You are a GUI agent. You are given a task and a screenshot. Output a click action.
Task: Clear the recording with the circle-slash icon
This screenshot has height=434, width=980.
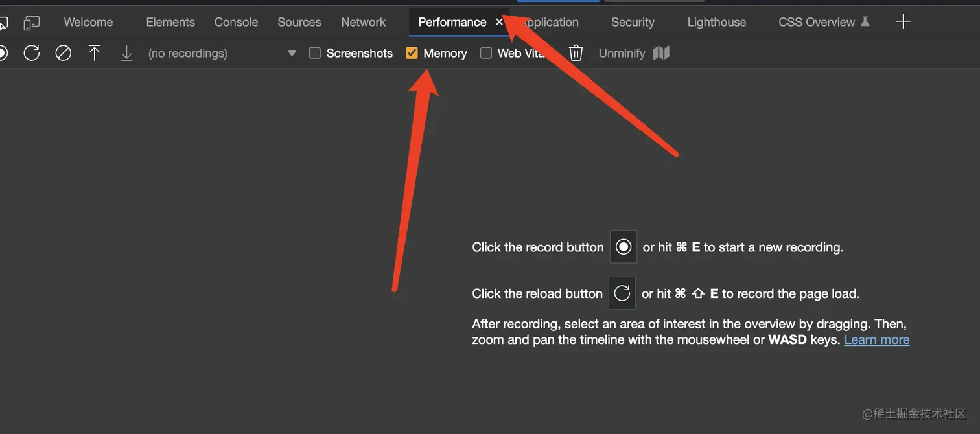(x=63, y=53)
